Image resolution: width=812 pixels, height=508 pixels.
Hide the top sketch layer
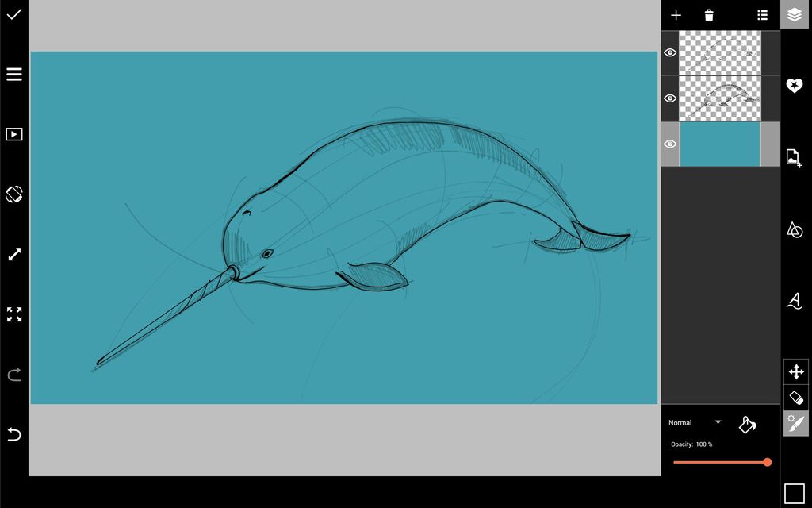coord(670,52)
